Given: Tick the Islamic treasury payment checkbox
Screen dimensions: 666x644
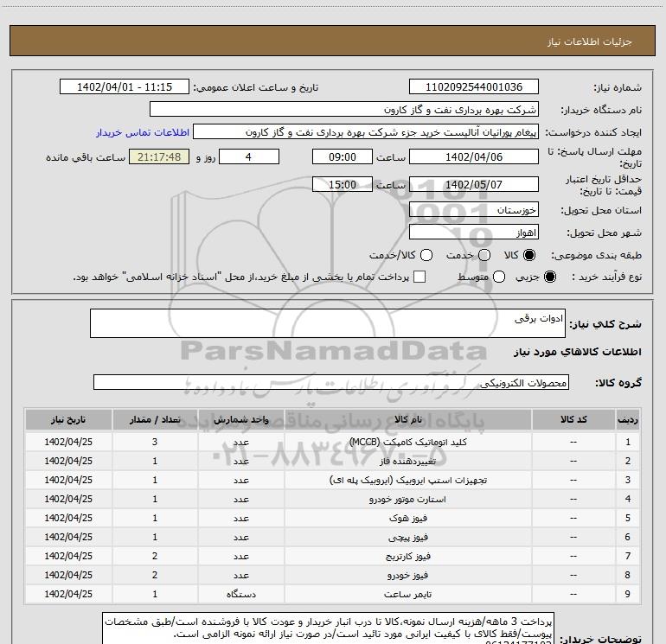Looking at the screenshot, I should tap(419, 277).
